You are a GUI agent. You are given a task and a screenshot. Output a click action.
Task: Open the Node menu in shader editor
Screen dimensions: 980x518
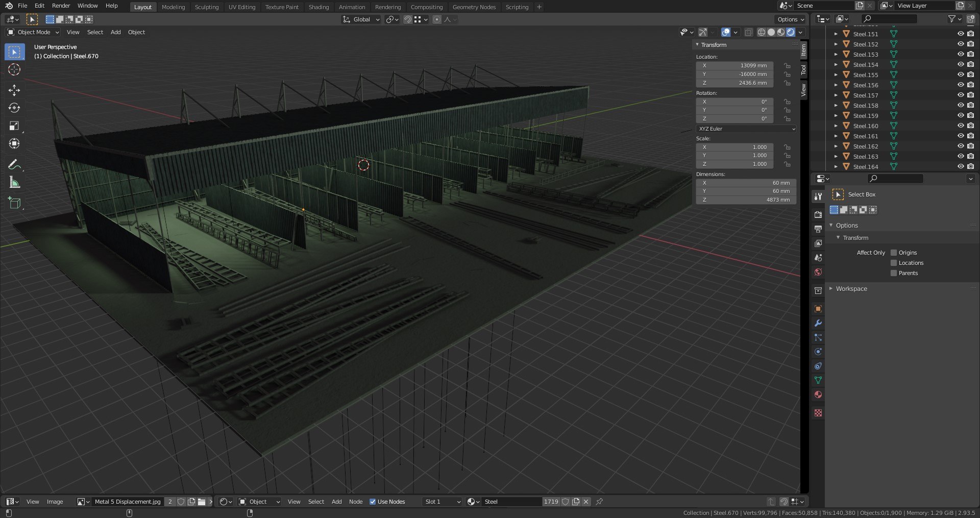coord(356,502)
